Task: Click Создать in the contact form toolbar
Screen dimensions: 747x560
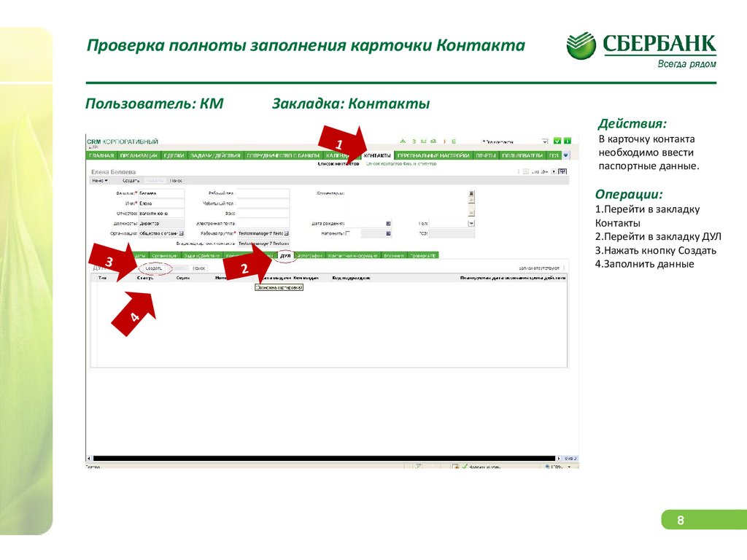Action: (x=131, y=181)
